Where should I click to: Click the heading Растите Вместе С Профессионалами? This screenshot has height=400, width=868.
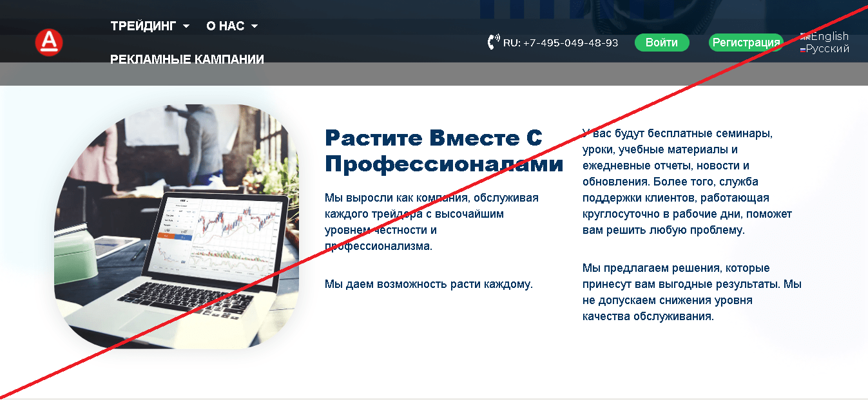(x=443, y=151)
